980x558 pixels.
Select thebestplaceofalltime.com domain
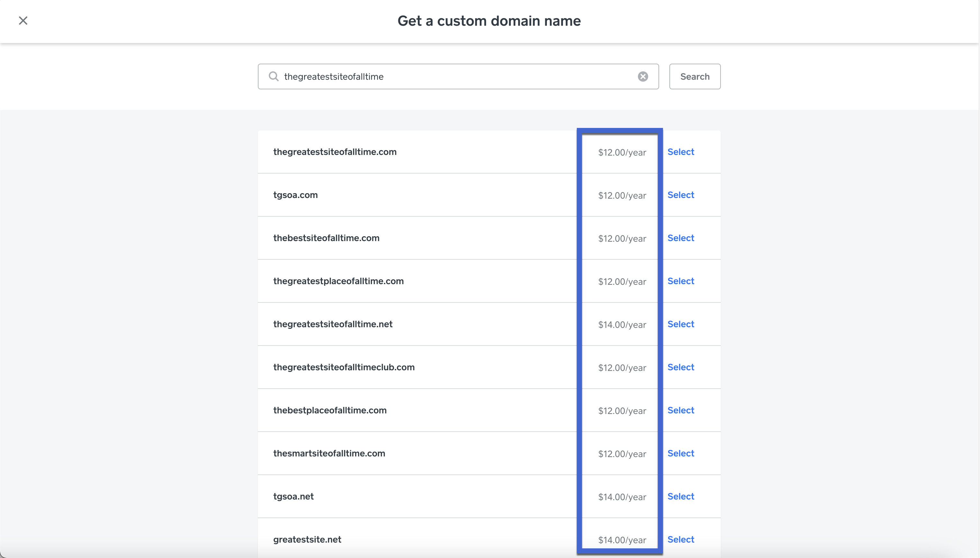point(680,410)
